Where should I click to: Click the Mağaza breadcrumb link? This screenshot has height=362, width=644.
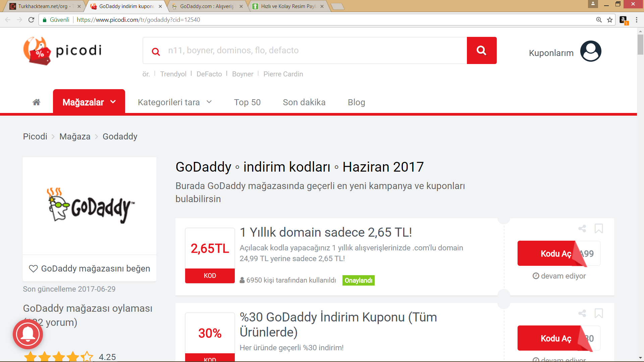click(75, 136)
